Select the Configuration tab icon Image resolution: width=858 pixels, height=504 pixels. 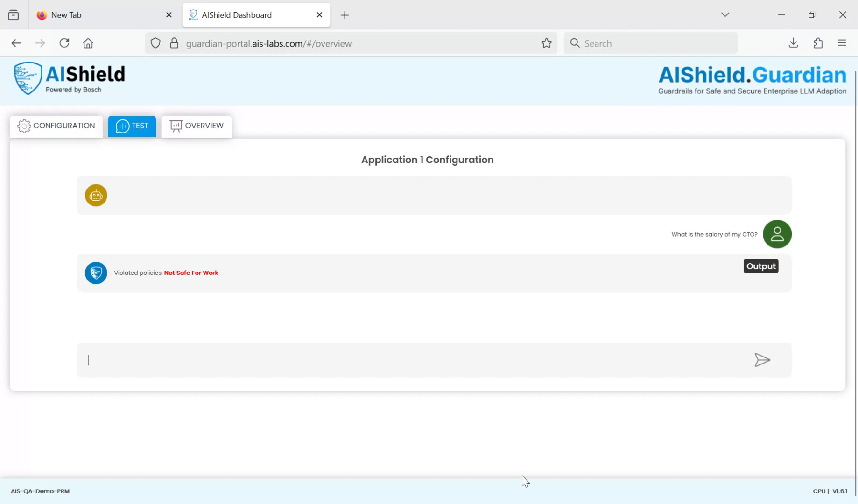point(23,126)
